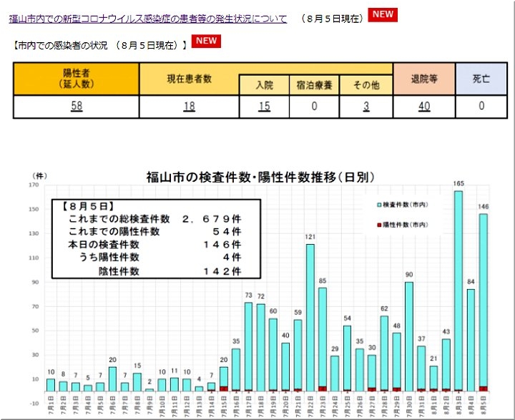Select the 現在患者数 table header

pyautogui.click(x=189, y=79)
